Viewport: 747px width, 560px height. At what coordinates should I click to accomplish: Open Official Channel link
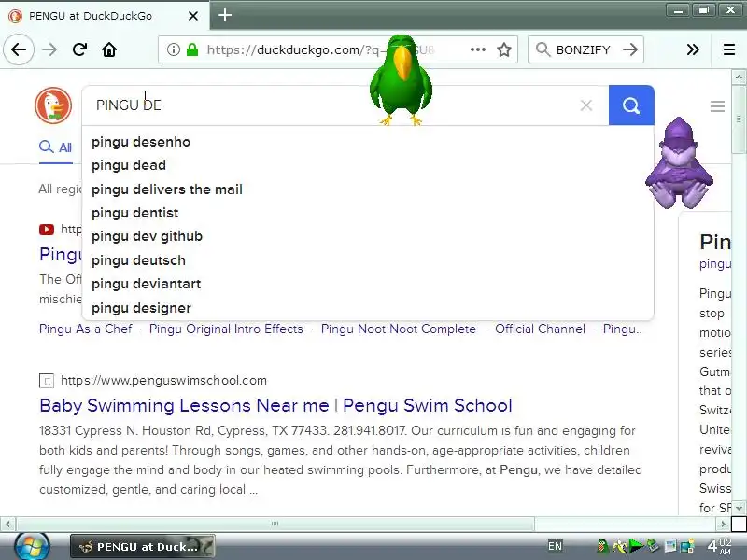pos(540,329)
